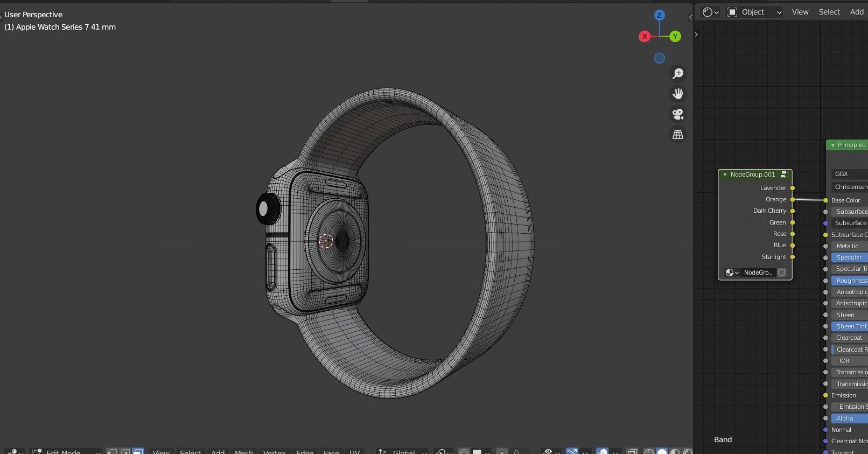Image resolution: width=868 pixels, height=454 pixels.
Task: Switch perspective/orthographic with the grid icon
Action: coord(678,135)
